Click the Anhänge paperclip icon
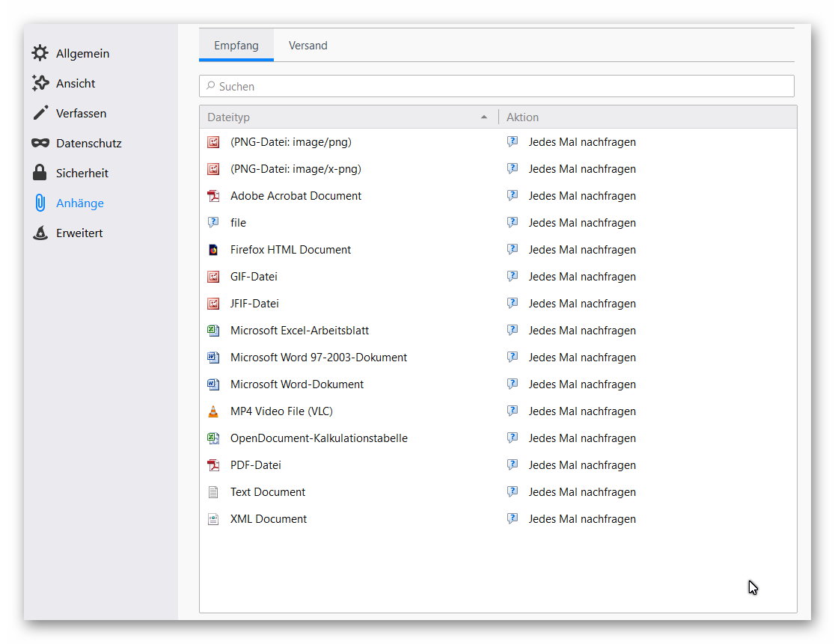 pyautogui.click(x=40, y=203)
